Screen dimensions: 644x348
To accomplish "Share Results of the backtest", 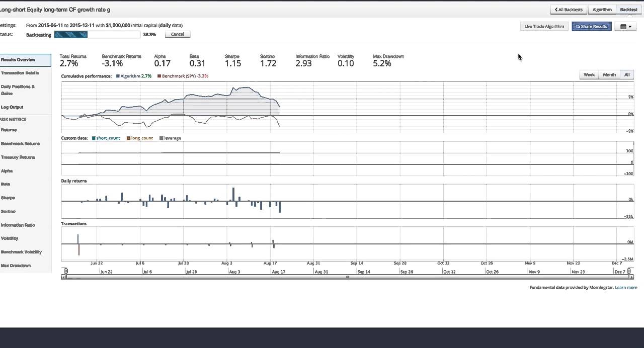I will pyautogui.click(x=592, y=26).
